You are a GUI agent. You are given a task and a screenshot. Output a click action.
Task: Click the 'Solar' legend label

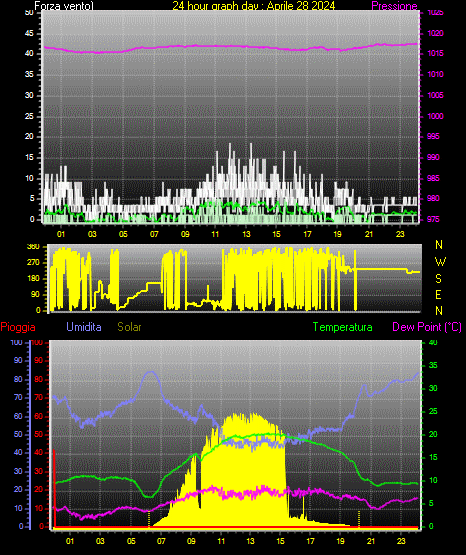click(129, 327)
